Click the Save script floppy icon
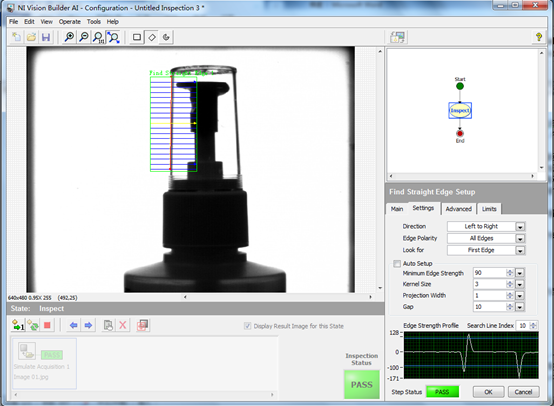The height and width of the screenshot is (406, 554). pos(46,37)
